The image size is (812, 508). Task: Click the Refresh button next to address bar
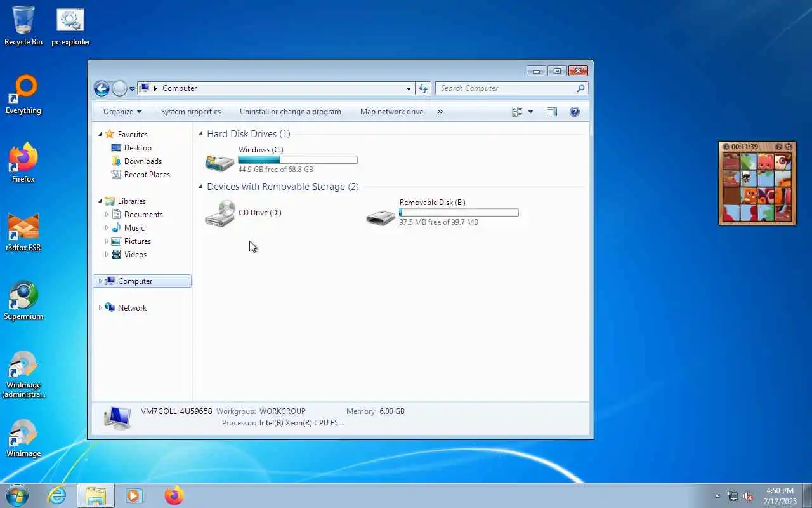(x=423, y=89)
